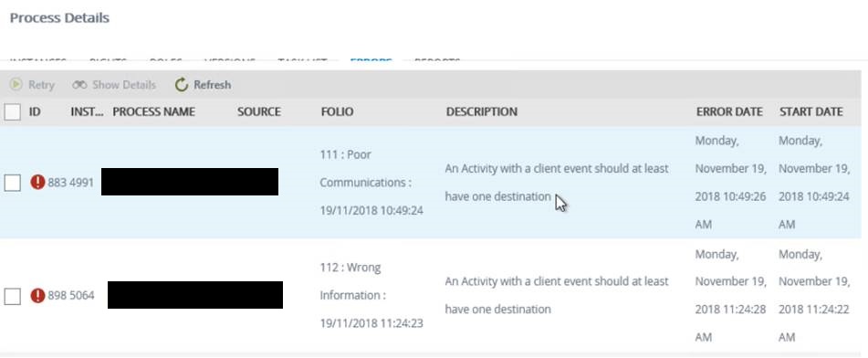
Task: Click the red error icon for ID 898
Action: point(37,295)
